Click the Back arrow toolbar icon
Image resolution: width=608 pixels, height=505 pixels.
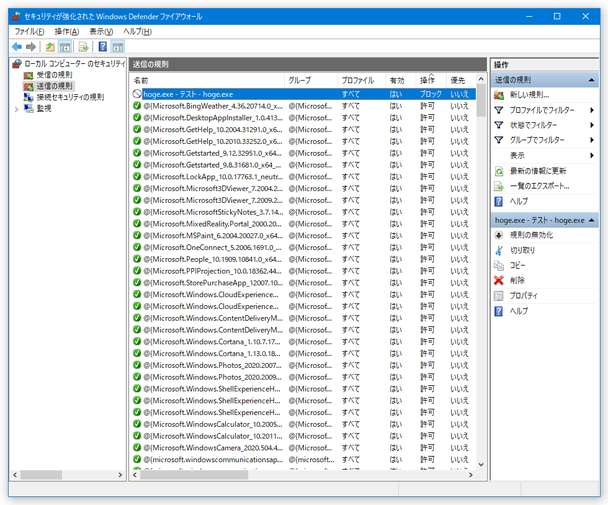click(x=17, y=47)
